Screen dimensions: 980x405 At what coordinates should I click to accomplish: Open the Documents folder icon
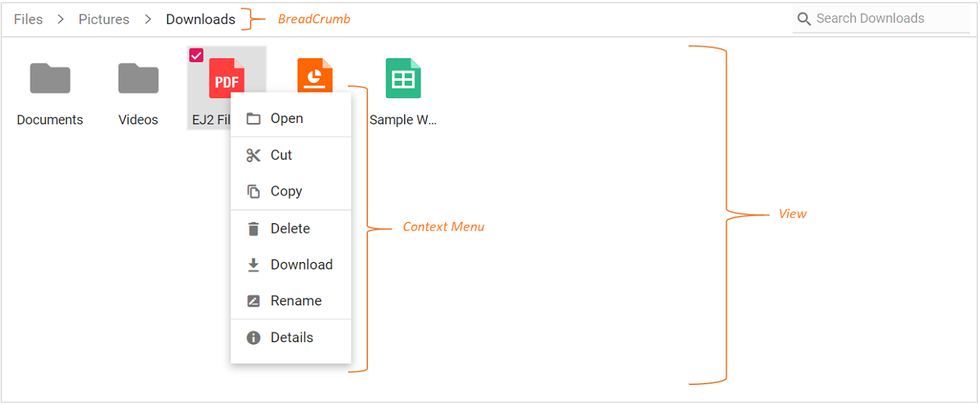pos(50,78)
